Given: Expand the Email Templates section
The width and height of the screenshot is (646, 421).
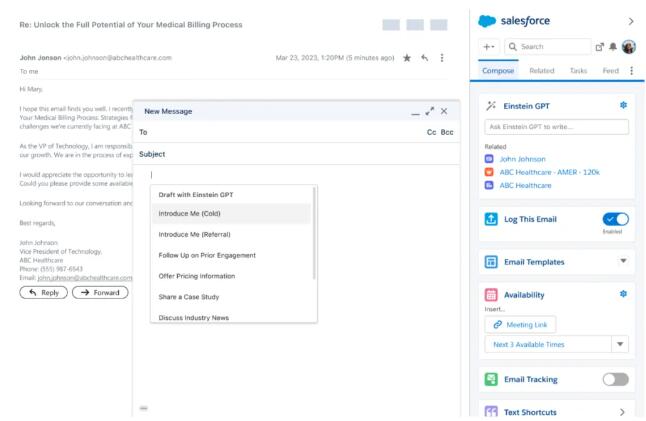Looking at the screenshot, I should tap(623, 261).
